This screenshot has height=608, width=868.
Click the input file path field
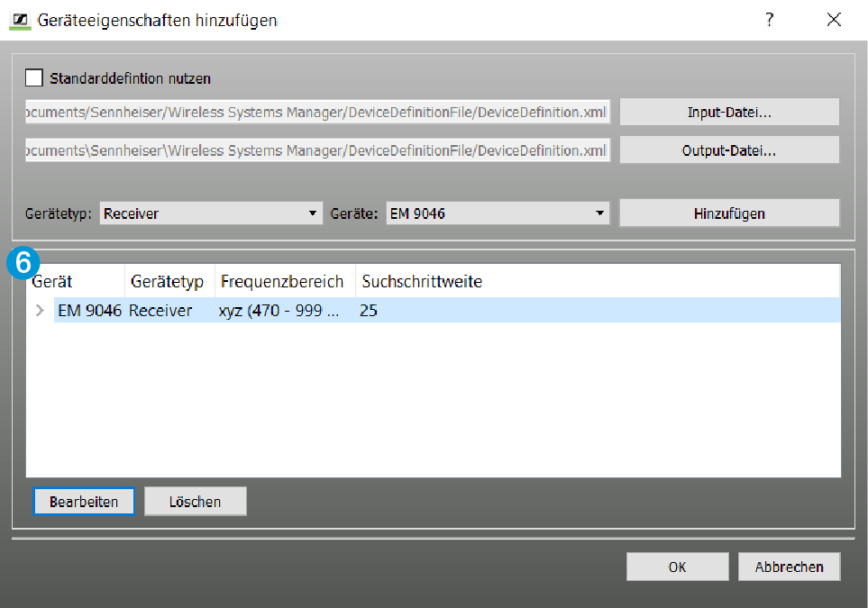pos(318,113)
